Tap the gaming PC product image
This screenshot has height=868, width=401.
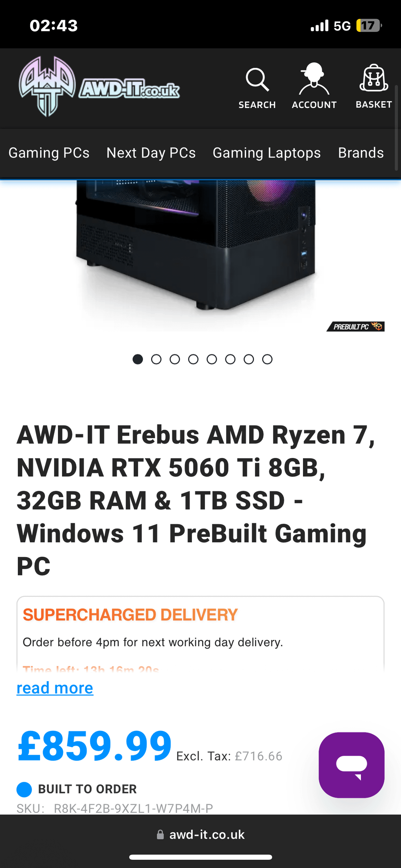coord(196,245)
